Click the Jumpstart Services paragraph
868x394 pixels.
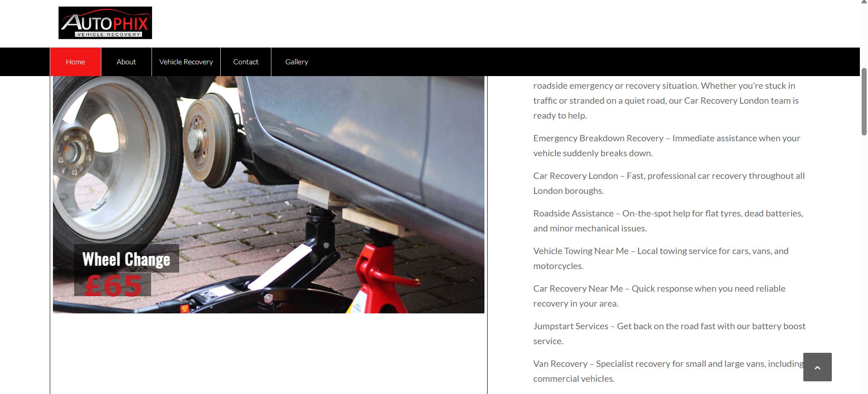669,333
